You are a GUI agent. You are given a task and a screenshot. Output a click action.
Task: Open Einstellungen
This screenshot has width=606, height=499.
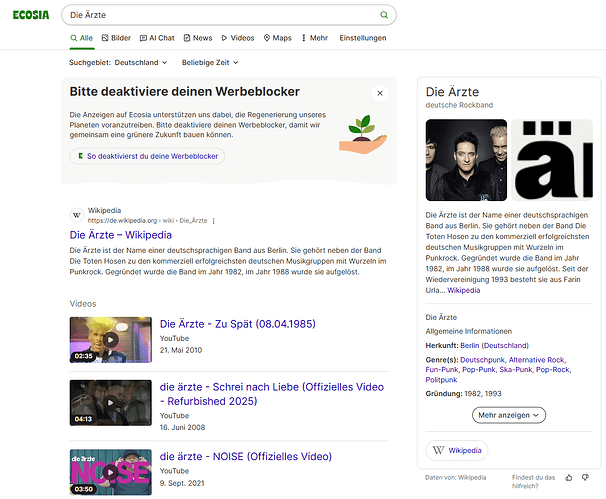pyautogui.click(x=363, y=38)
